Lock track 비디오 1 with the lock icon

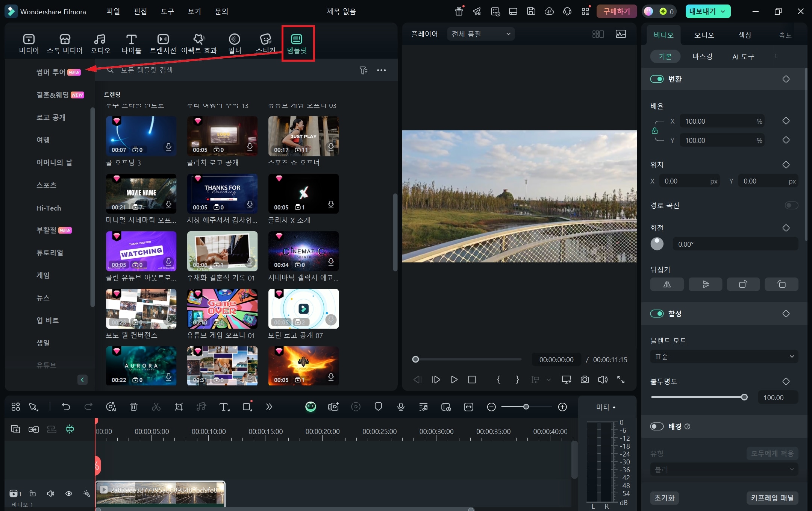[33, 493]
